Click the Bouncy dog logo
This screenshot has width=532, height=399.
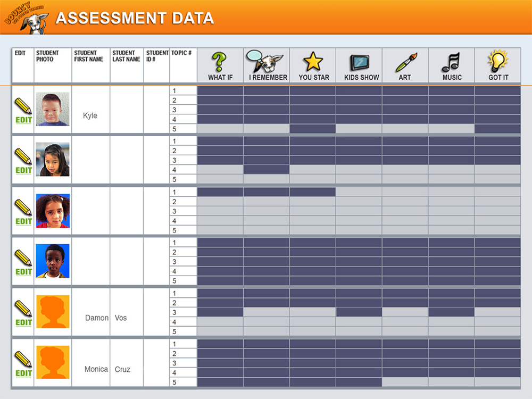click(27, 18)
